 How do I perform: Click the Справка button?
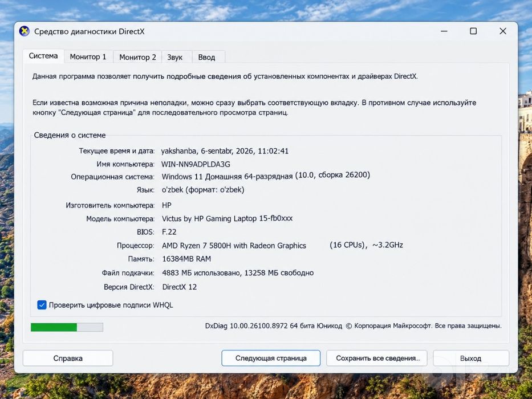point(68,359)
